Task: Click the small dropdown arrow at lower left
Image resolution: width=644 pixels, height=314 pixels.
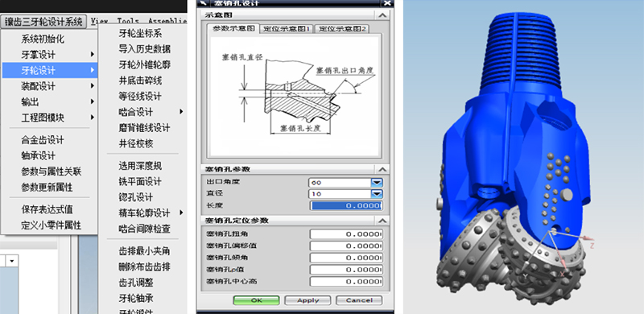Action: coord(12,261)
